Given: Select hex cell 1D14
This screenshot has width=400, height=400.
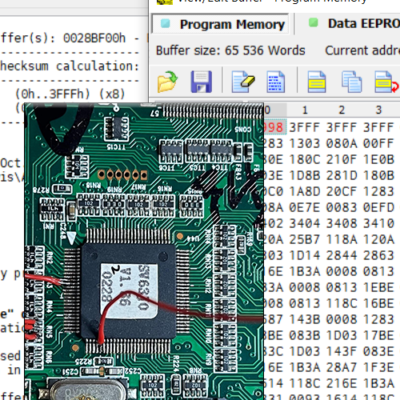Looking at the screenshot, I should [305, 255].
